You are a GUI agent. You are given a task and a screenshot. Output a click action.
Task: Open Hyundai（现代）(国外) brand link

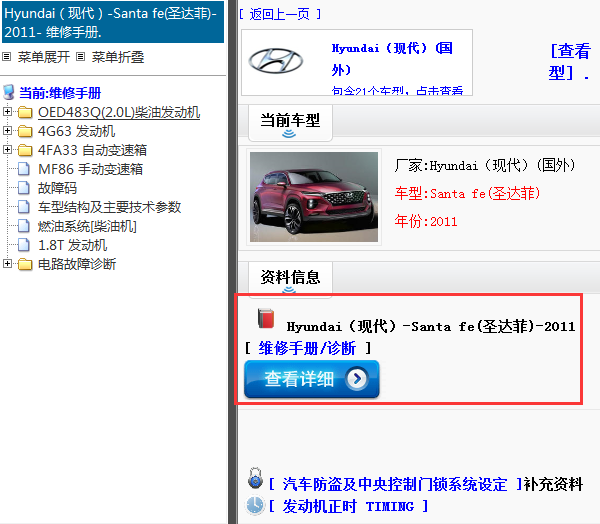(x=392, y=59)
